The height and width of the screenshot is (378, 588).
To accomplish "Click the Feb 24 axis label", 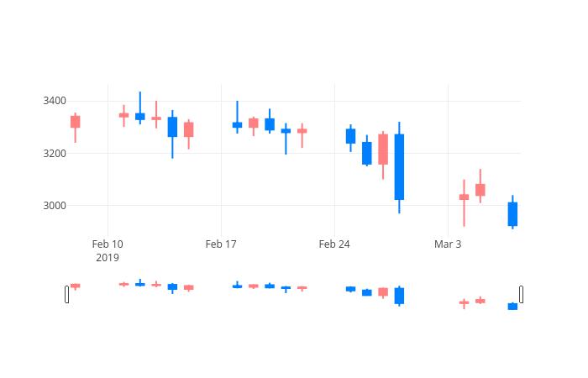I will [334, 244].
